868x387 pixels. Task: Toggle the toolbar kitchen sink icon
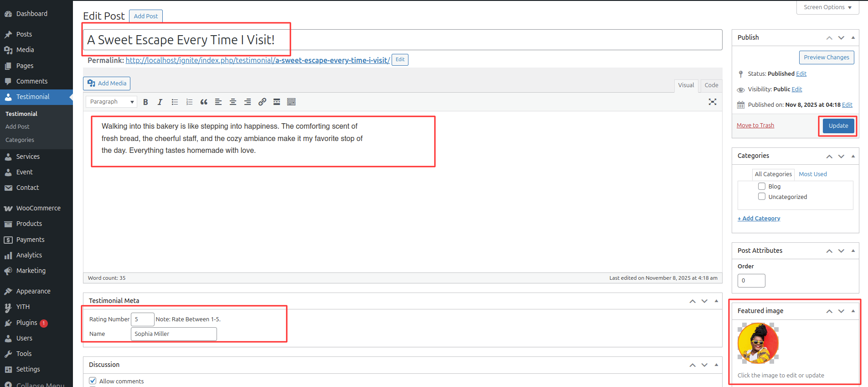[291, 102]
